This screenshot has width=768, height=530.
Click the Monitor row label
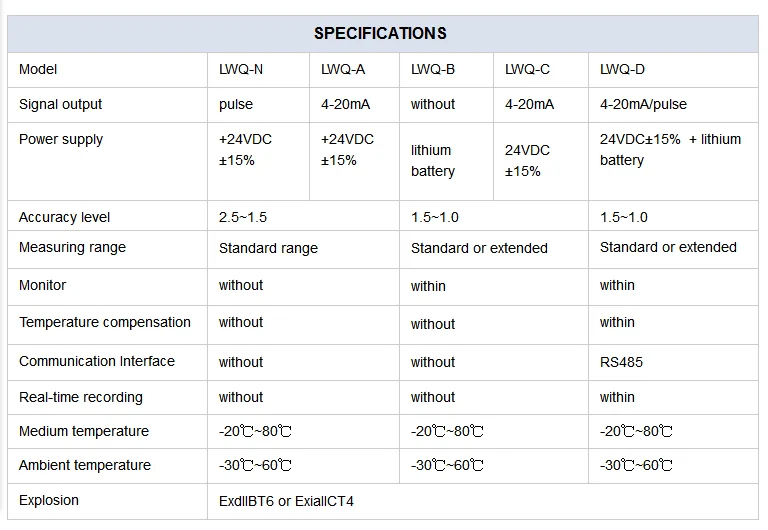[42, 285]
